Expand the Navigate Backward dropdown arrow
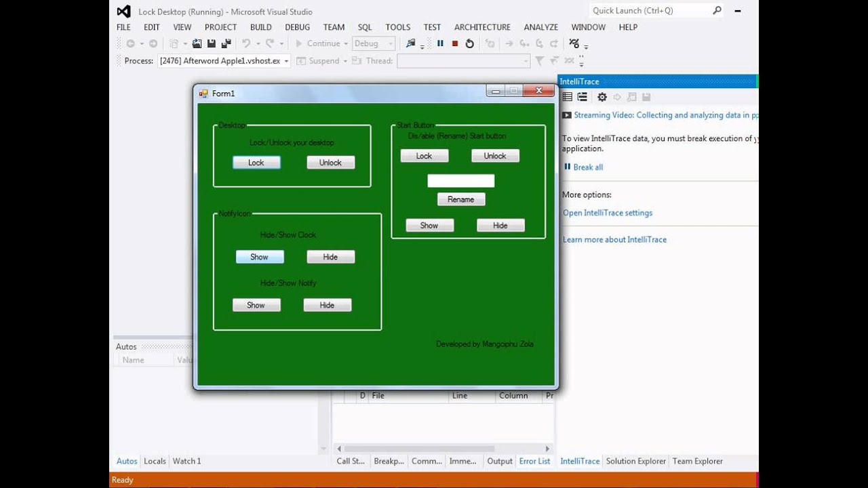 pos(141,44)
